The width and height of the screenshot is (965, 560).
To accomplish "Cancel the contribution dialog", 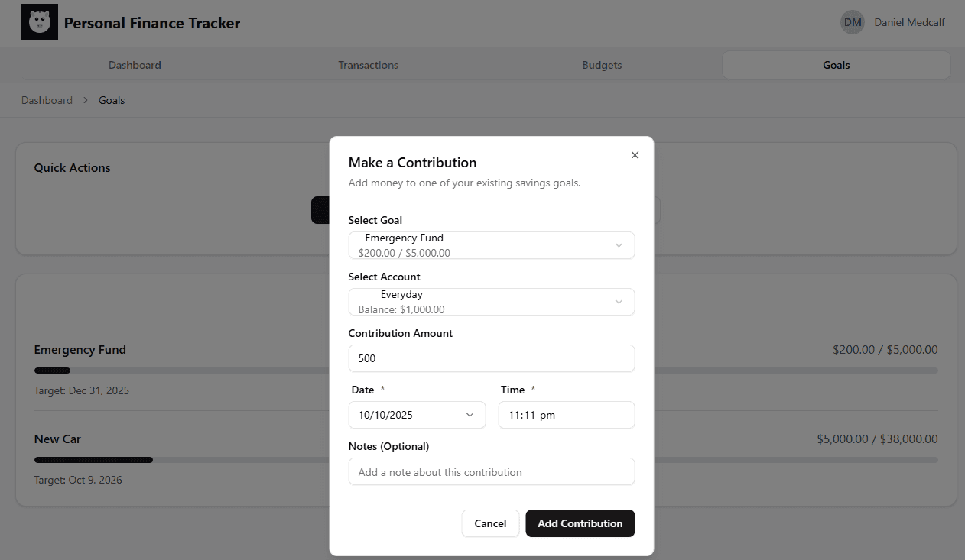I will 490,523.
